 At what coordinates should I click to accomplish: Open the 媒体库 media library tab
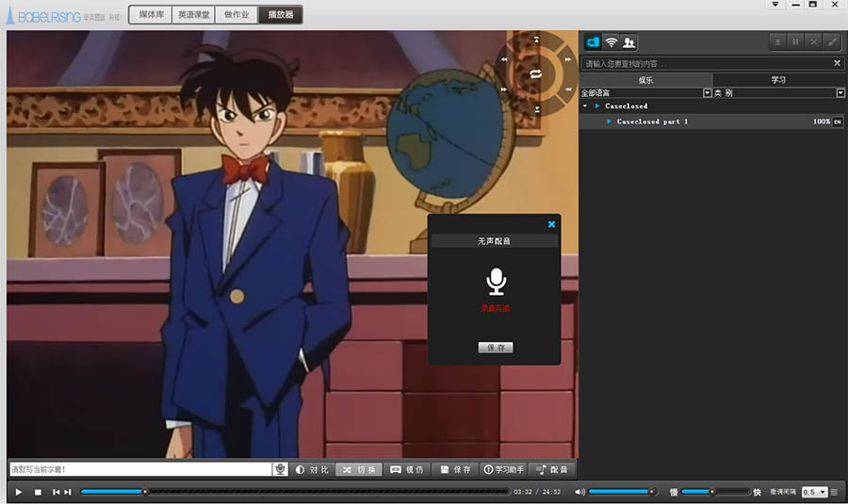[151, 14]
